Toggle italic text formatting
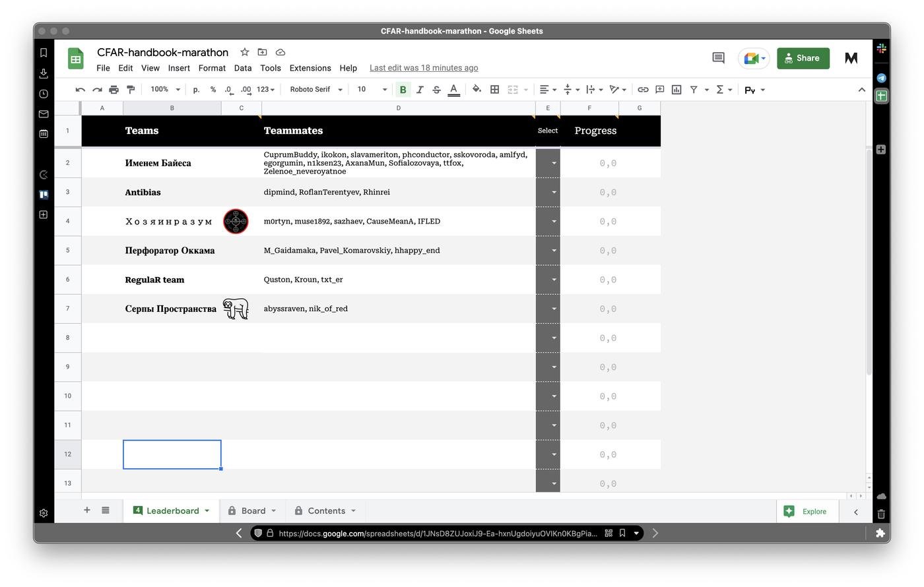Screen dimensions: 924x587 (419, 90)
